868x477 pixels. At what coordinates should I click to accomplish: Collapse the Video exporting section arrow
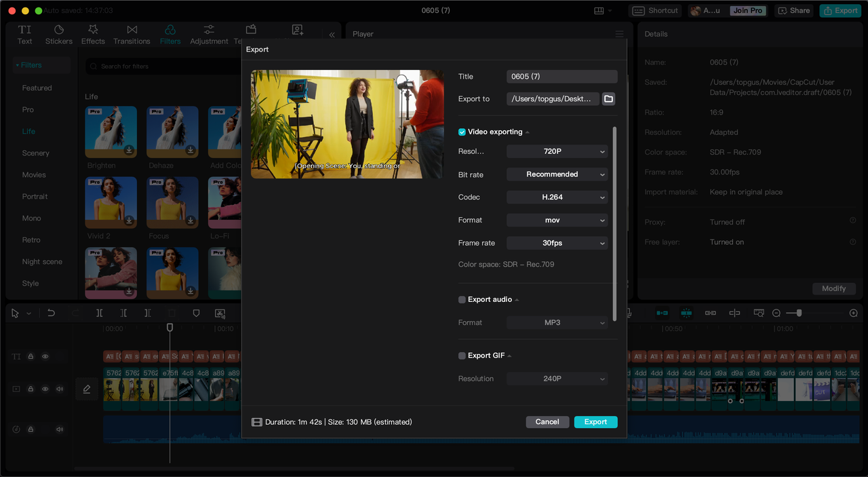[528, 132]
